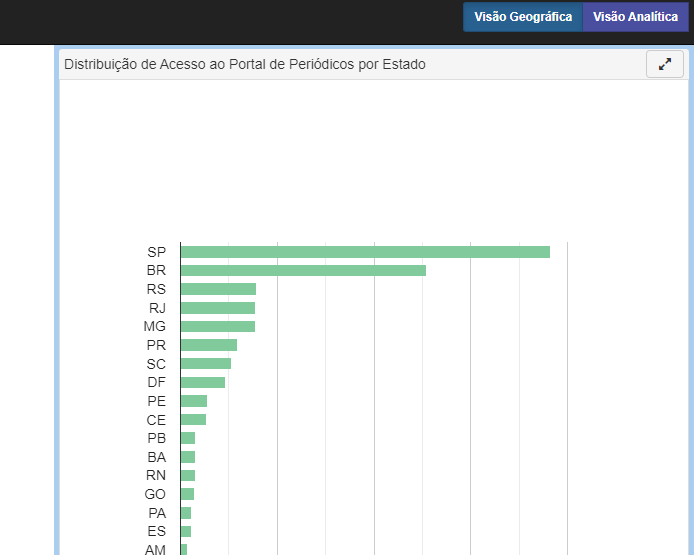Click the BA axis label
694x555 pixels.
156,457
